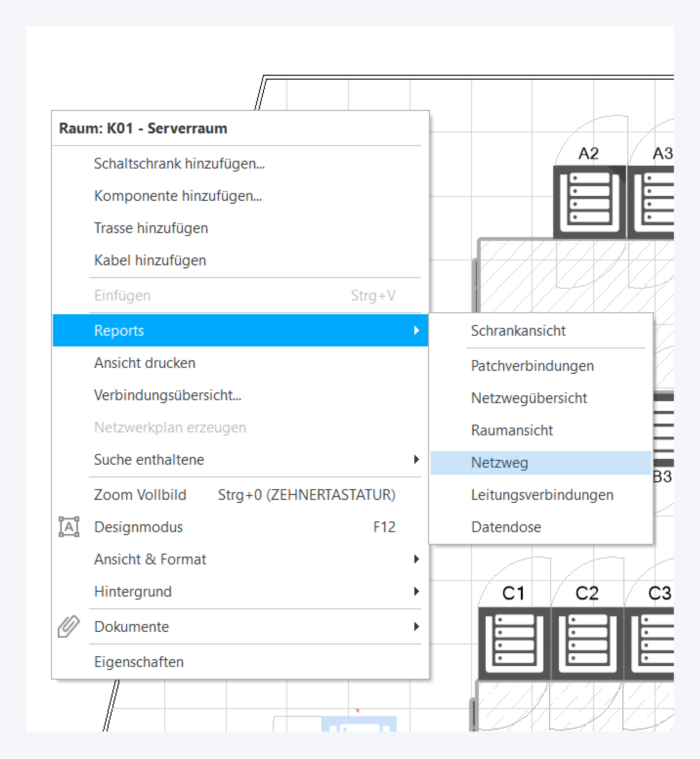Image resolution: width=700 pixels, height=759 pixels.
Task: Click Schaltschrank hinzufügen menu entry
Action: point(179,164)
